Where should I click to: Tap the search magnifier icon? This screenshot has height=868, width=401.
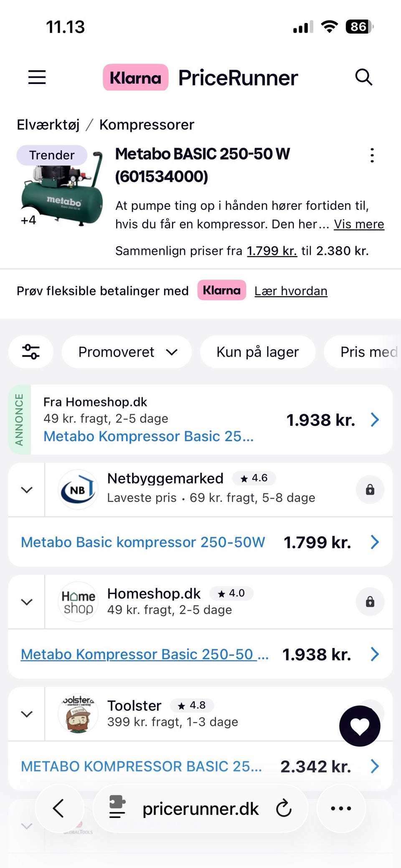point(363,77)
